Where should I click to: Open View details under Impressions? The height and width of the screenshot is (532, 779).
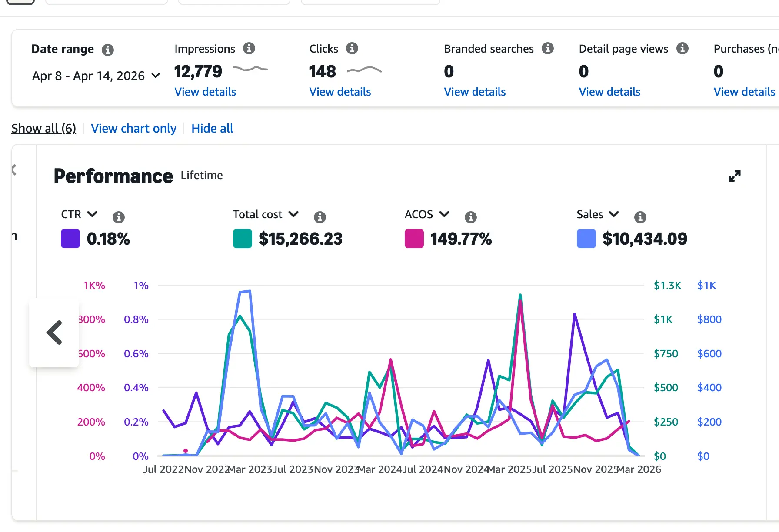(205, 92)
